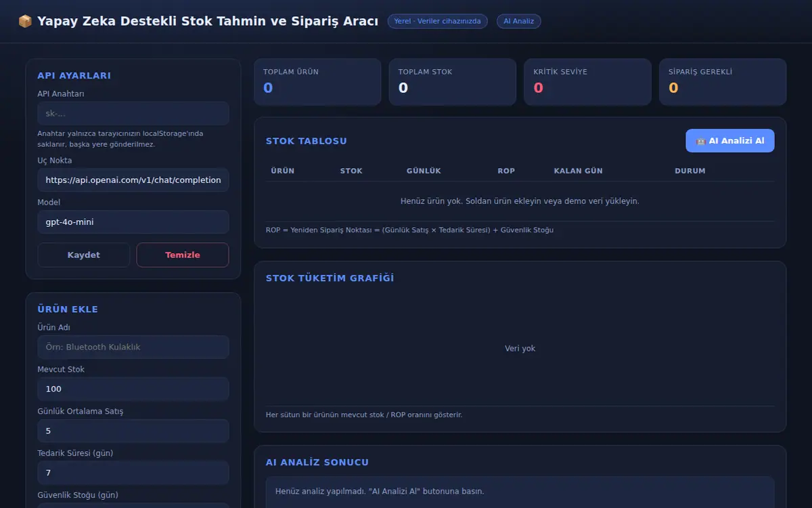
Task: Click the "ÜRÜN EKLE" section heading
Action: coord(68,310)
